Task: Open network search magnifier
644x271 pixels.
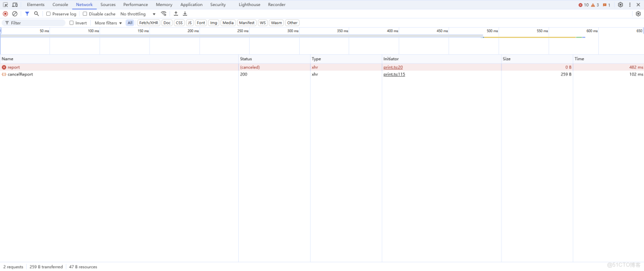Action: tap(36, 14)
